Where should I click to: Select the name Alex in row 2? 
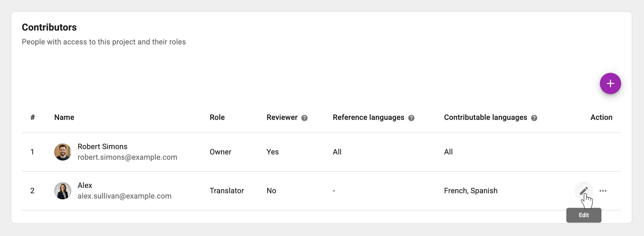(85, 185)
